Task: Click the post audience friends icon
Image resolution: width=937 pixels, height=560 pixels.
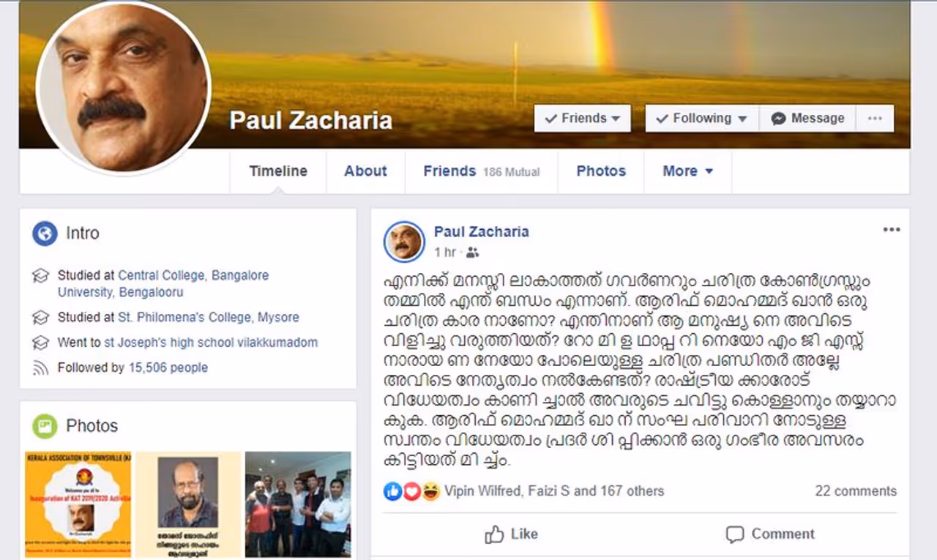Action: (x=472, y=253)
